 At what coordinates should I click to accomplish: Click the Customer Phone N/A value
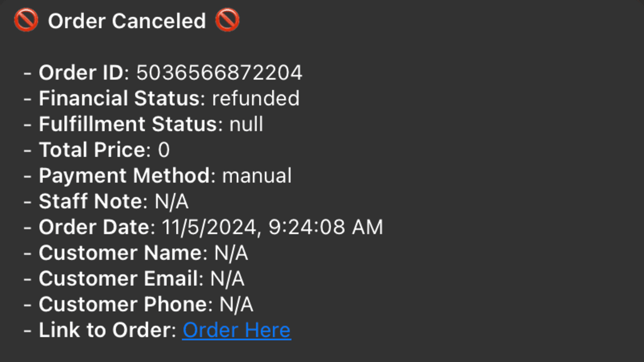pyautogui.click(x=236, y=304)
